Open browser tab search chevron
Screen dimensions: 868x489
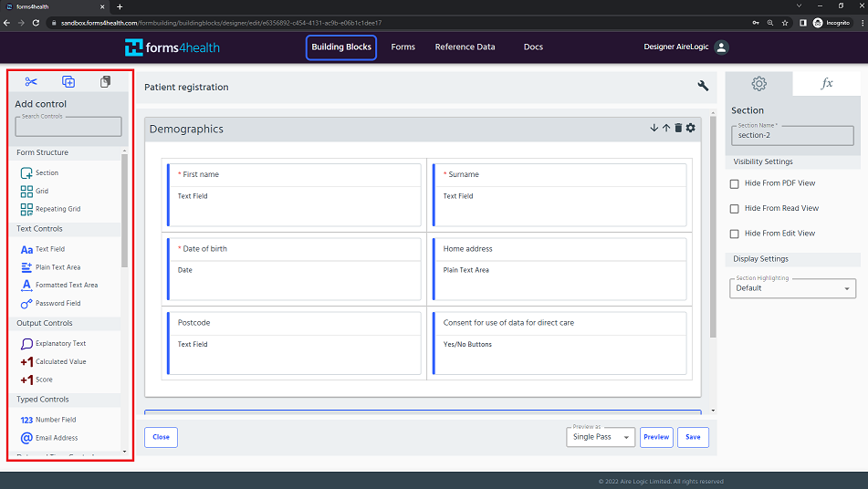[x=799, y=6]
